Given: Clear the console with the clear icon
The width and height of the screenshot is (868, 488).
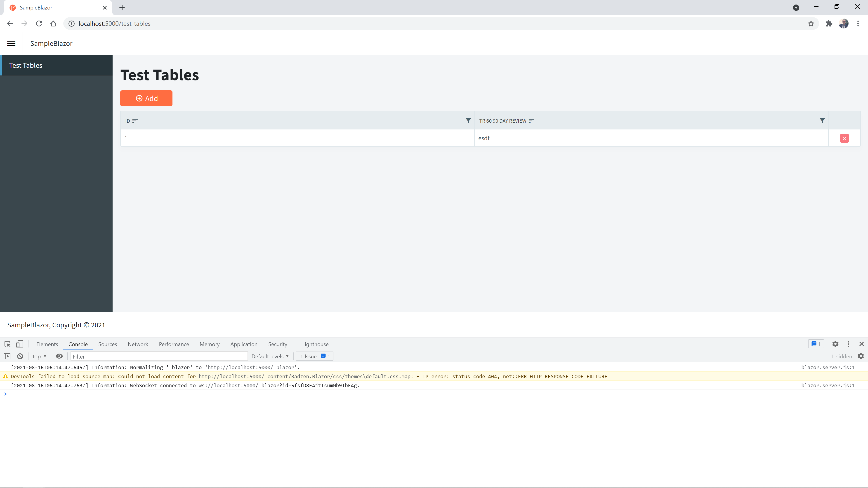Looking at the screenshot, I should [x=19, y=356].
